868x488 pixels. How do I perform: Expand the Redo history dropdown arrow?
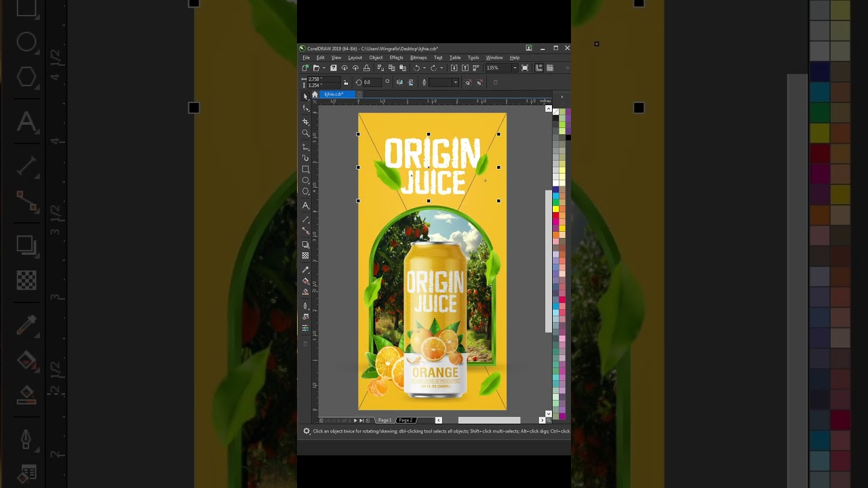coord(441,68)
